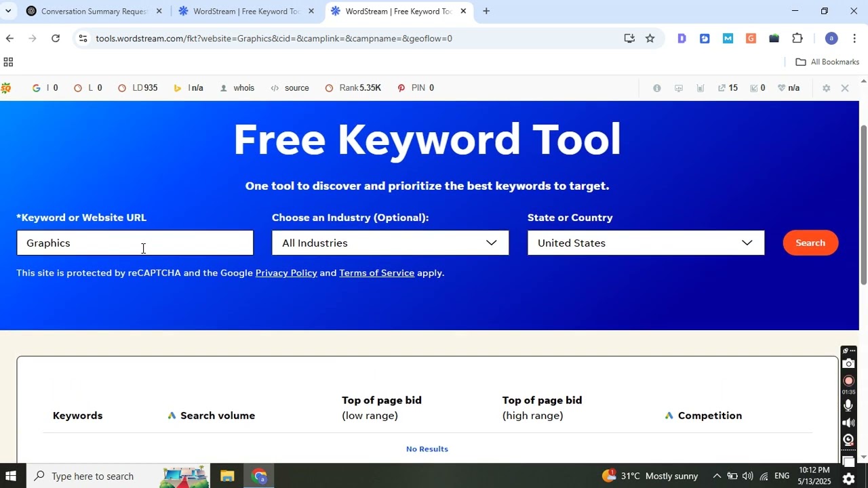The image size is (868, 488).
Task: Reload the WordStream page
Action: click(56, 39)
